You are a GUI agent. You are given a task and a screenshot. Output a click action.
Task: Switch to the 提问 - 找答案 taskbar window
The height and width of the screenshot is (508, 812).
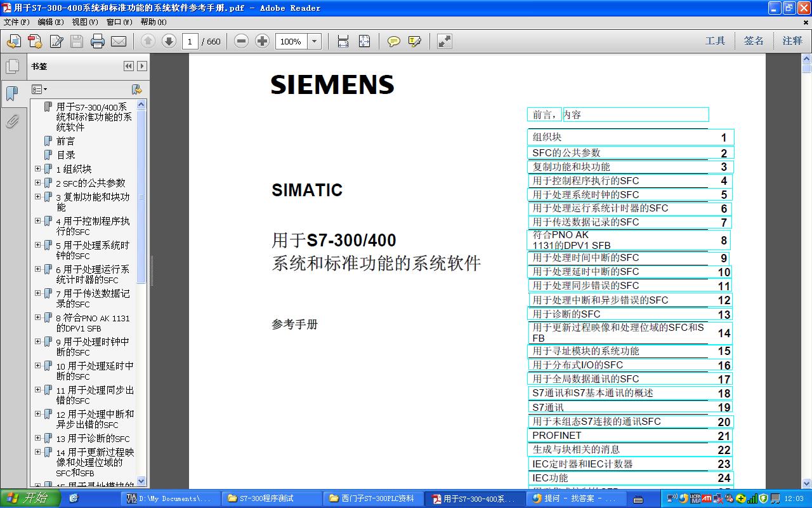(x=577, y=498)
